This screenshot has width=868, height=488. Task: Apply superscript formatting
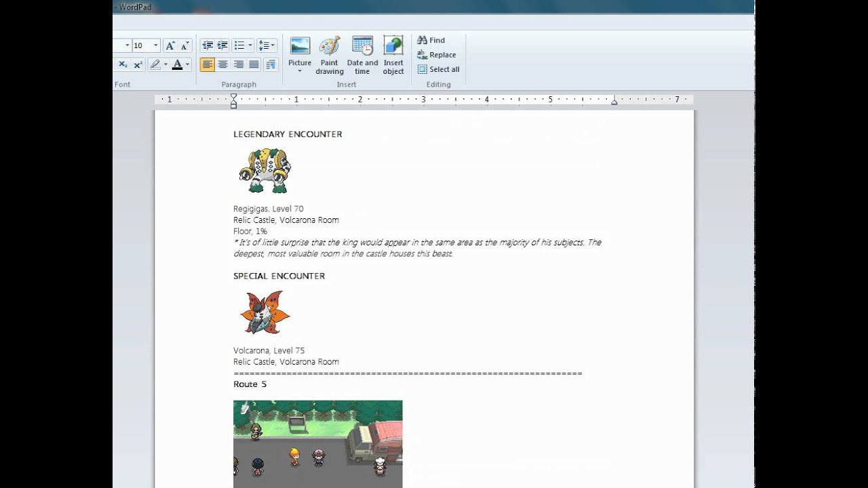tap(138, 64)
